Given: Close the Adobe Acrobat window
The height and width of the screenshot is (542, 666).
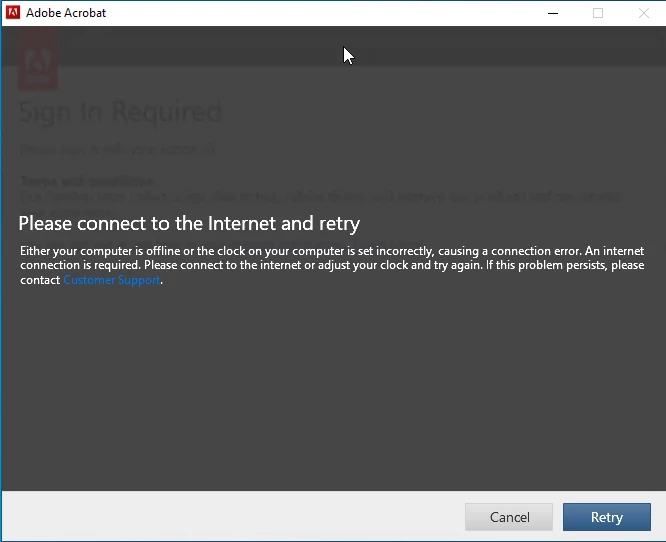Looking at the screenshot, I should pos(643,13).
